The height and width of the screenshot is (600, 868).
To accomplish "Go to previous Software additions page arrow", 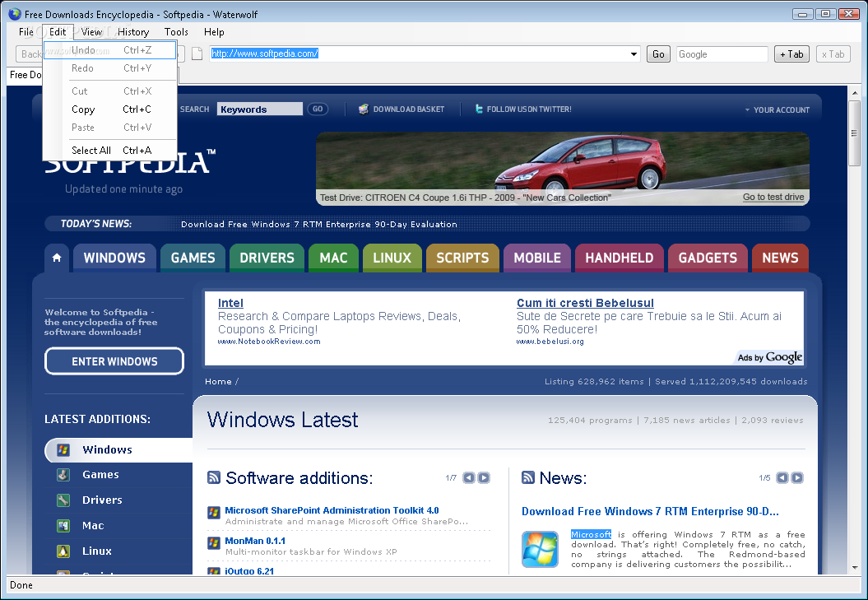I will (469, 477).
